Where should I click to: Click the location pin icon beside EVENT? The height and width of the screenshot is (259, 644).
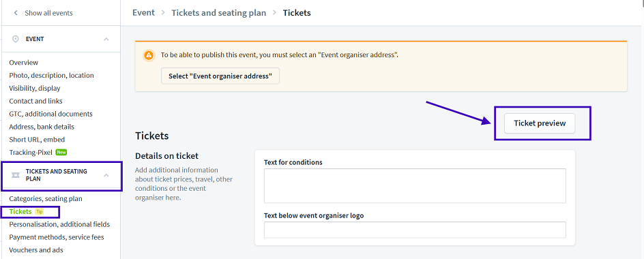pyautogui.click(x=16, y=39)
